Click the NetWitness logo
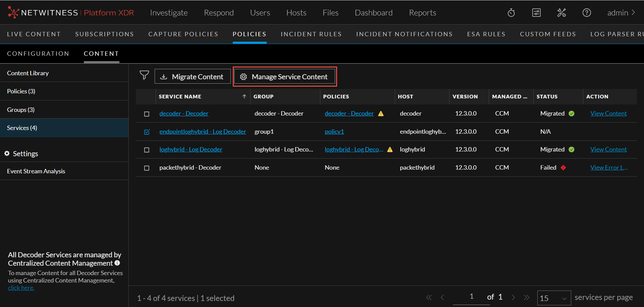The image size is (644, 307). coord(13,12)
